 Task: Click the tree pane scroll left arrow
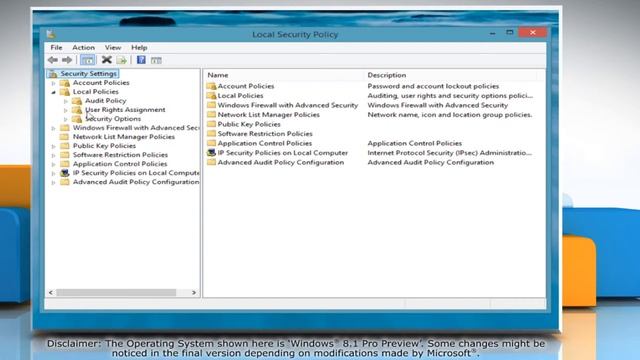tap(51, 293)
